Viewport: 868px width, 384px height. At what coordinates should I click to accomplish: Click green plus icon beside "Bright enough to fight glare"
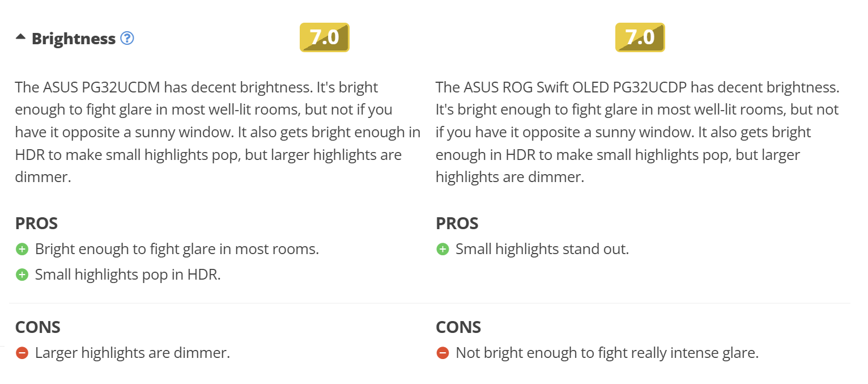[22, 249]
